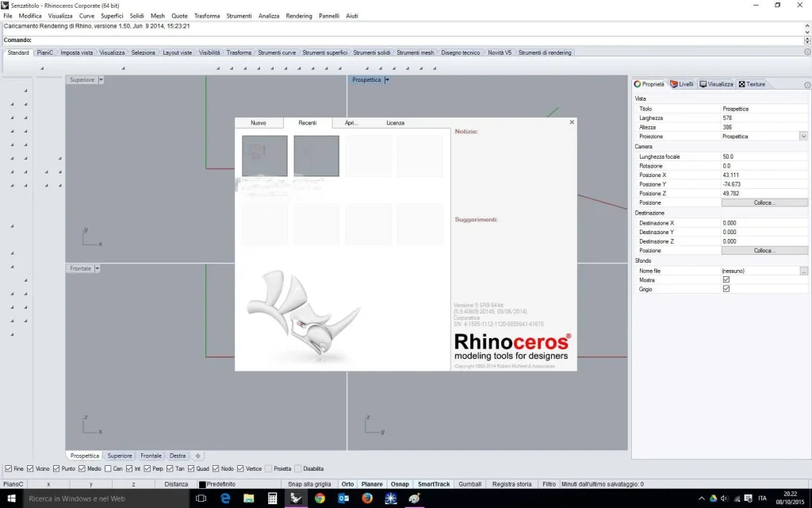This screenshot has height=508, width=812.
Task: Add a new viewport tab with plus icon
Action: [198, 456]
